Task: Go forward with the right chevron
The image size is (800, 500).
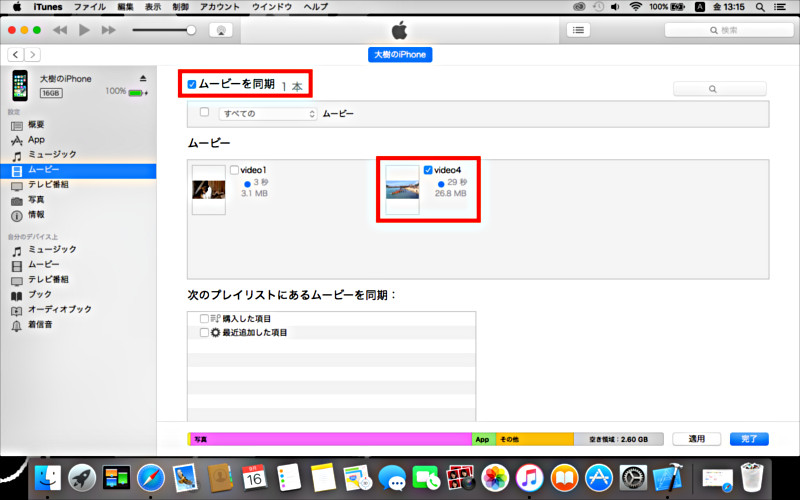Action: click(32, 55)
